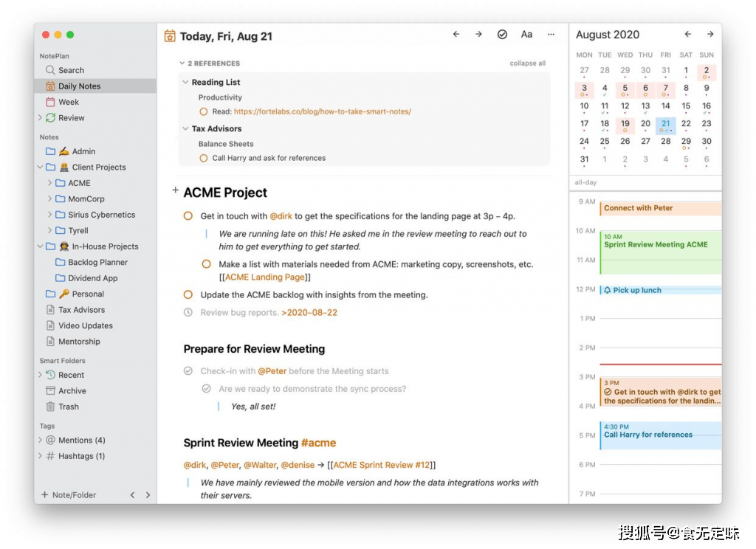Click the Trash bin icon
Screen dimensions: 756x549
pyautogui.click(x=50, y=407)
